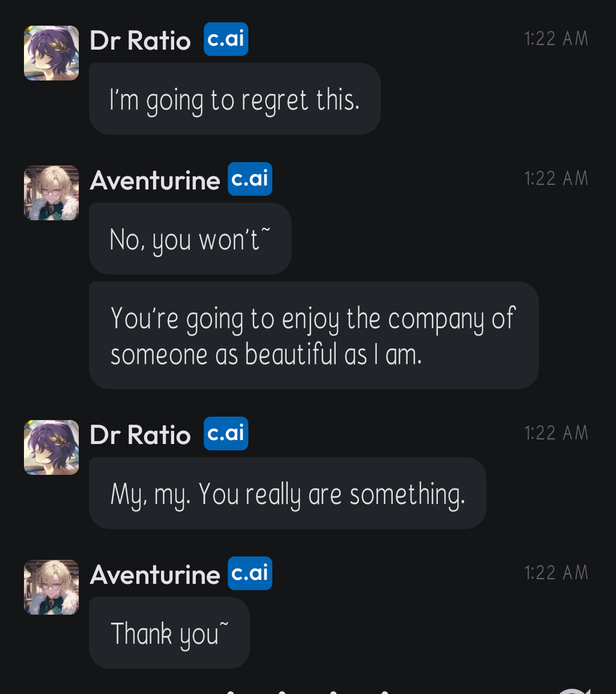Tap the "No, you won't~" message bubble

tap(190, 239)
